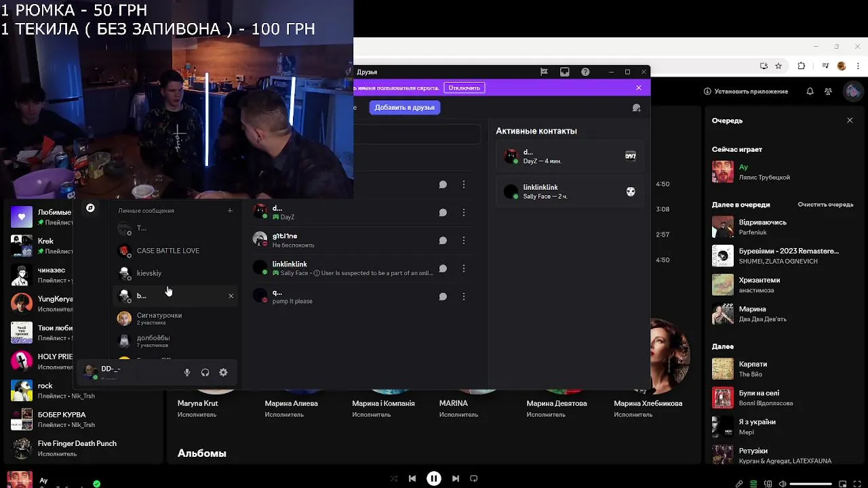Deafen Discord headphones icon
868x488 pixels.
[205, 372]
